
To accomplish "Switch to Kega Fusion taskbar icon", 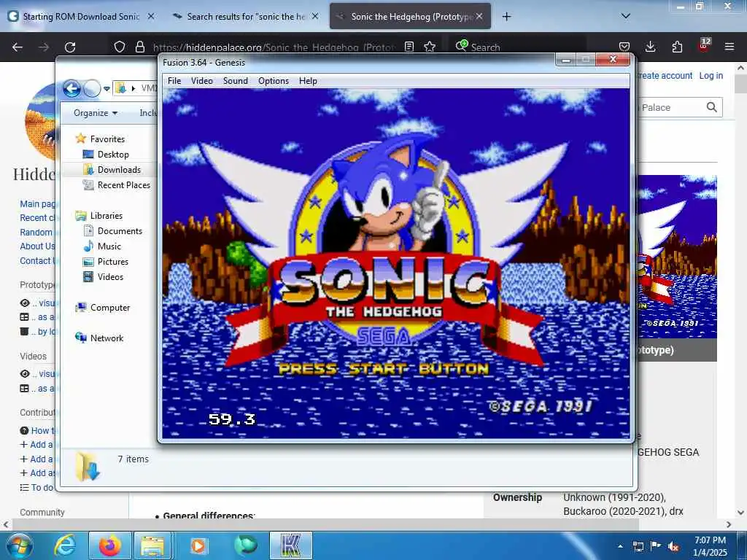I will pyautogui.click(x=291, y=545).
